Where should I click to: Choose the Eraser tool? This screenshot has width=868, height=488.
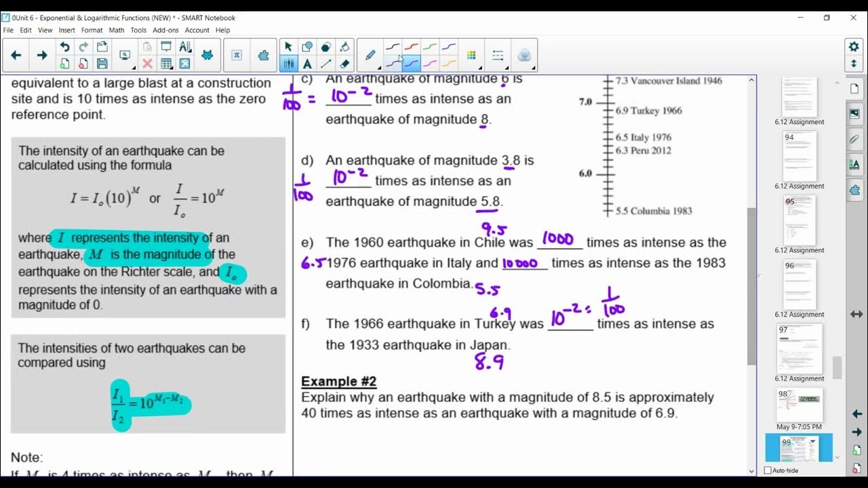tap(344, 64)
